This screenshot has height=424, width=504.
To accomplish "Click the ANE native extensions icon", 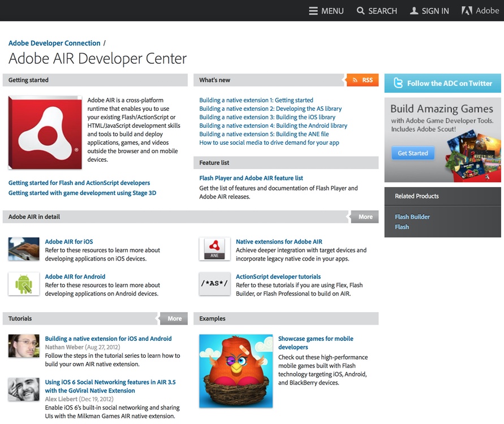I will pos(214,249).
